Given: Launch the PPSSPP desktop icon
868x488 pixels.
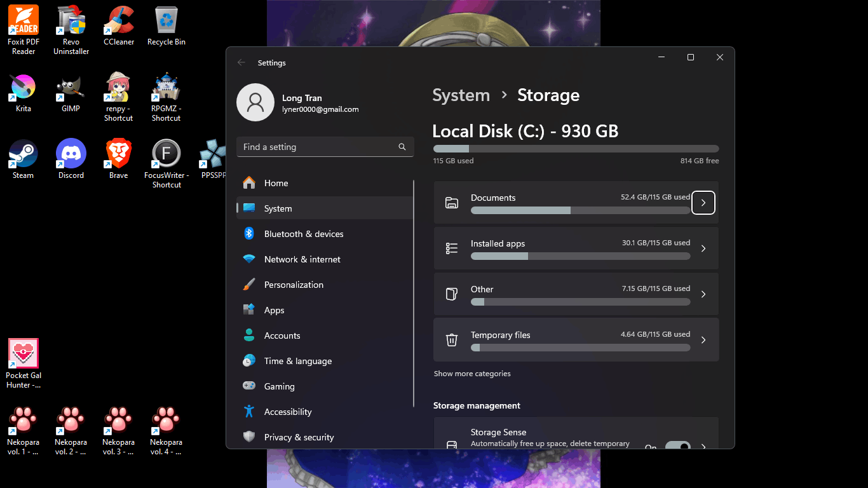Looking at the screenshot, I should (214, 159).
